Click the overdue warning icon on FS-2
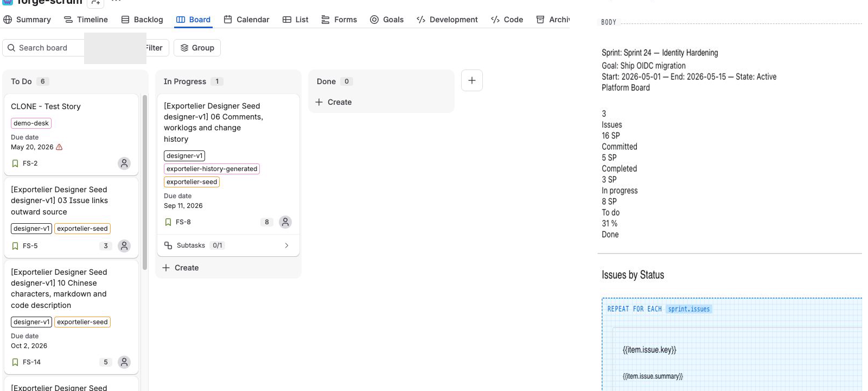 click(59, 147)
